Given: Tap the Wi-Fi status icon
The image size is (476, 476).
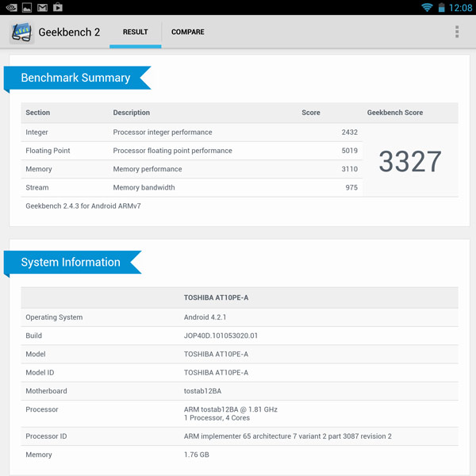Looking at the screenshot, I should [x=427, y=7].
